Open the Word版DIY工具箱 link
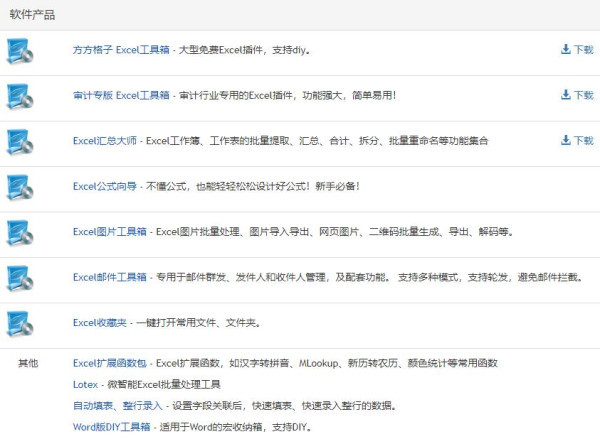 (111, 427)
